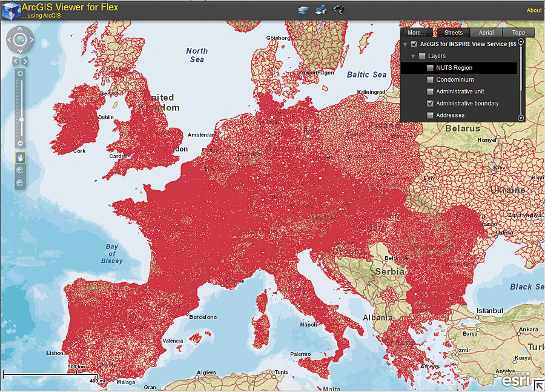Open the More... layer list tab

click(x=416, y=32)
